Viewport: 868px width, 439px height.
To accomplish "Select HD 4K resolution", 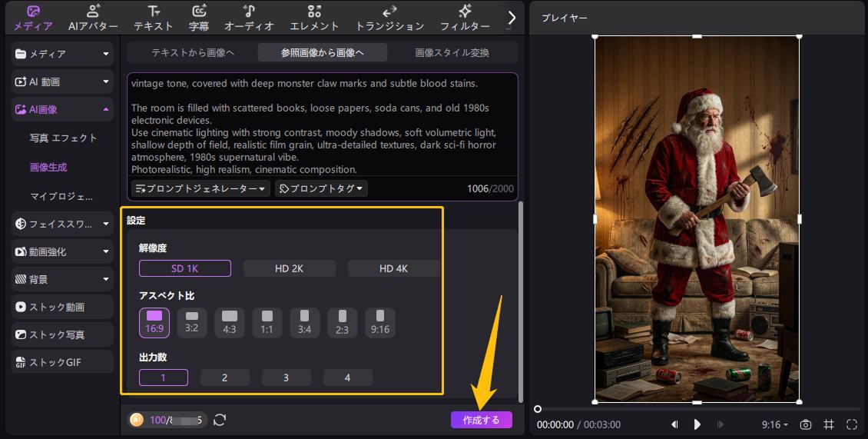I will [x=393, y=268].
